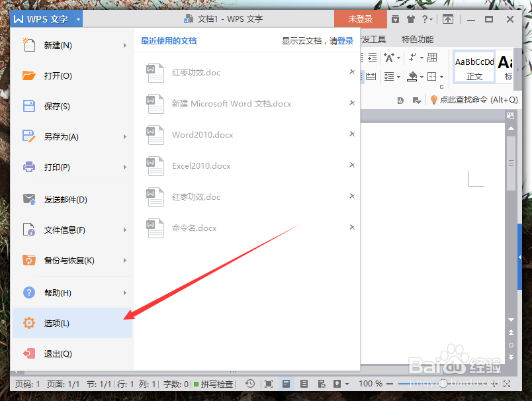Click the line spacing icon
Image resolution: width=532 pixels, height=401 pixels.
click(x=389, y=77)
